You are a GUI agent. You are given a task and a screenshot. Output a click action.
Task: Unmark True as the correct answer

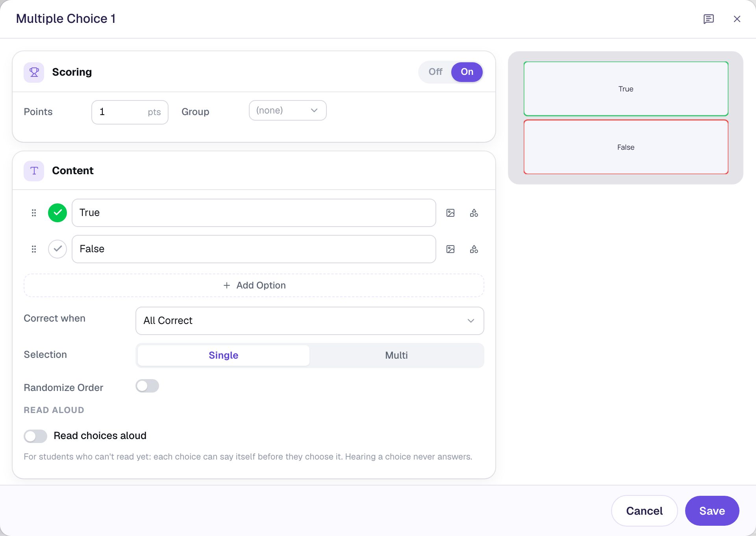pos(57,213)
